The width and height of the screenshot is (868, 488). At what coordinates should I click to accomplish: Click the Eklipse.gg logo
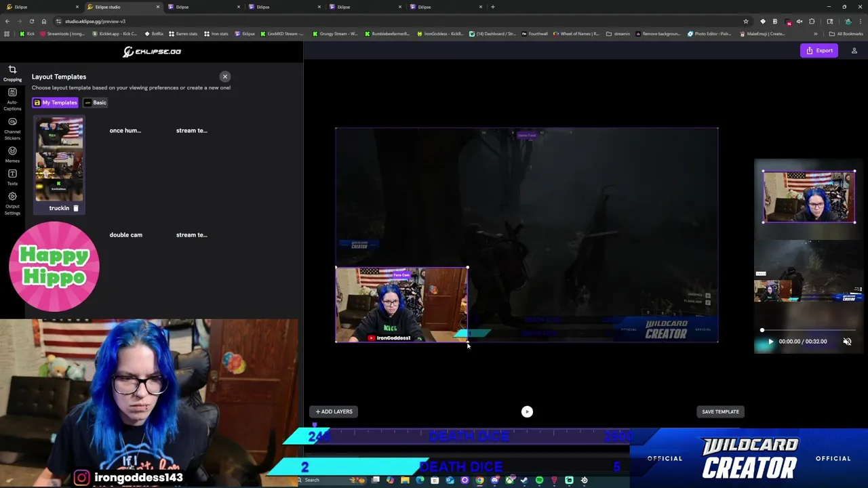[152, 52]
